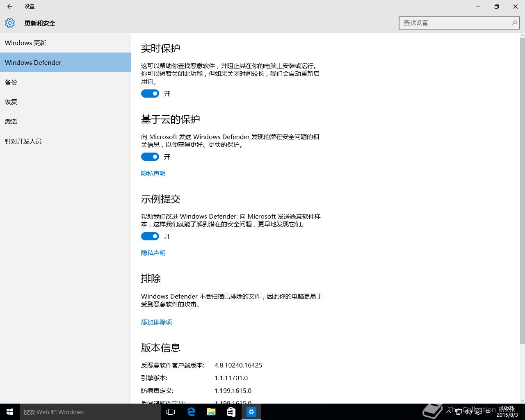Toggle the 基于云的保护 switch

point(150,157)
